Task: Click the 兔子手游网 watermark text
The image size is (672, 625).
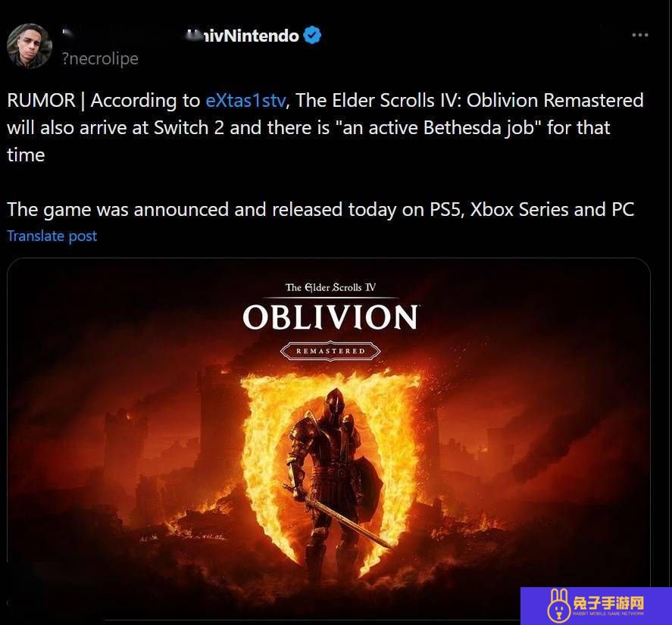Action: tap(608, 603)
